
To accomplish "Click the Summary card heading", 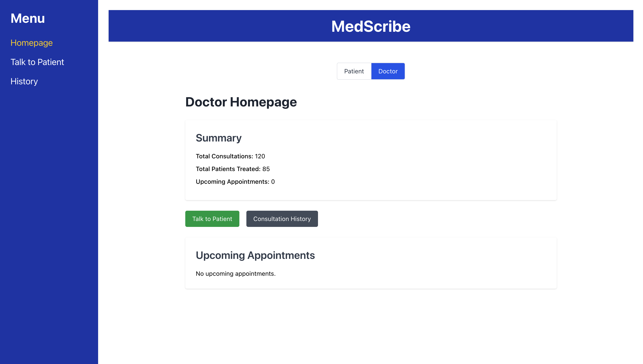I will tap(219, 138).
